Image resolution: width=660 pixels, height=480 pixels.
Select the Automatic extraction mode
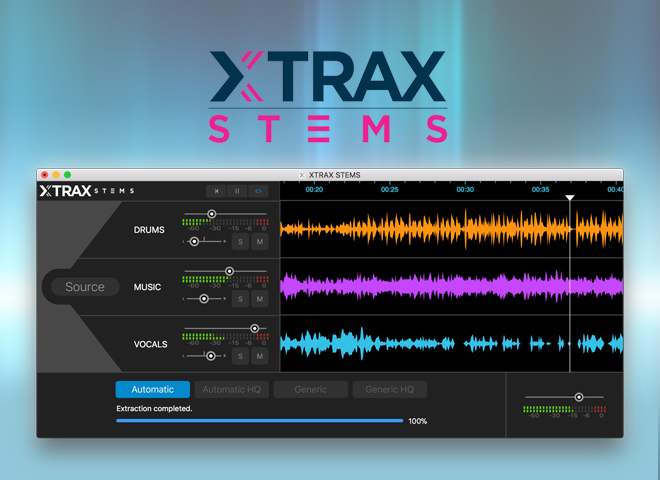click(x=152, y=390)
